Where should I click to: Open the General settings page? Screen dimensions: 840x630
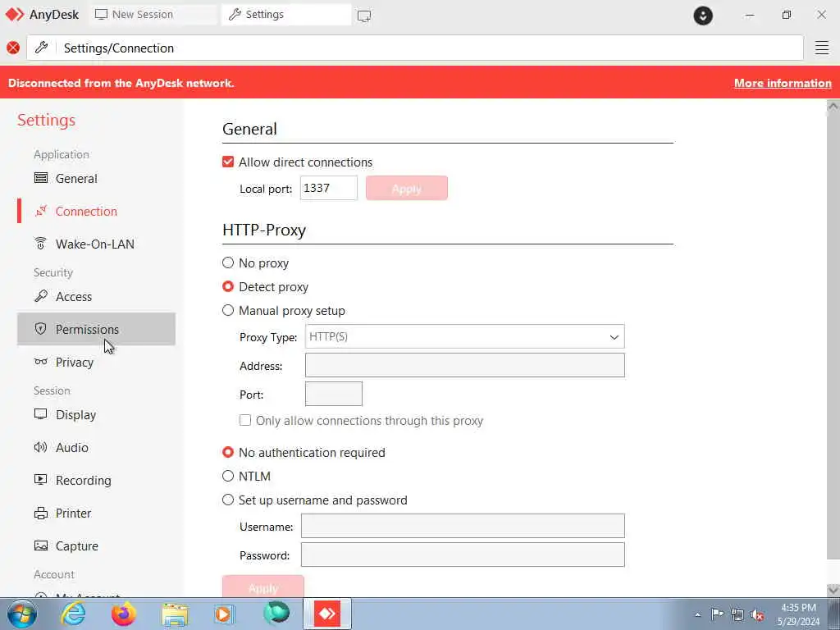(x=97, y=178)
